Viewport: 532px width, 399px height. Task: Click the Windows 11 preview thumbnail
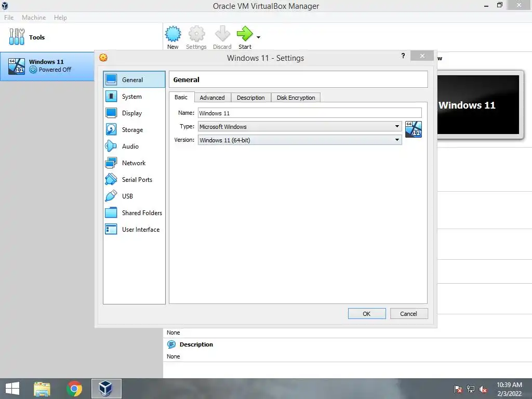coord(478,105)
